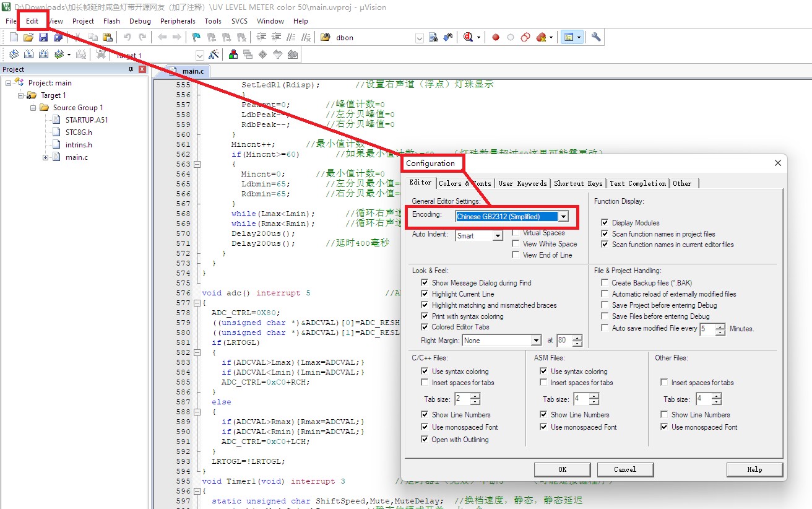Open the Flash menu
812x509 pixels.
[x=111, y=21]
